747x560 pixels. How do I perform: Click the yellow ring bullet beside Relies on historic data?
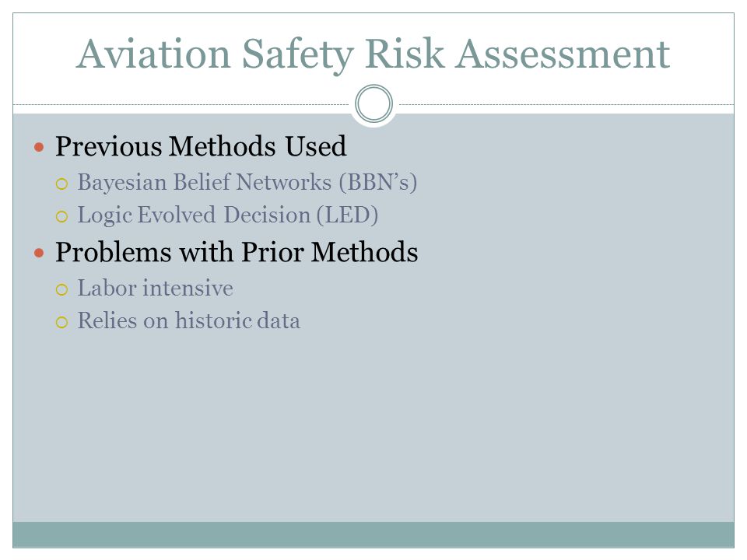[62, 322]
